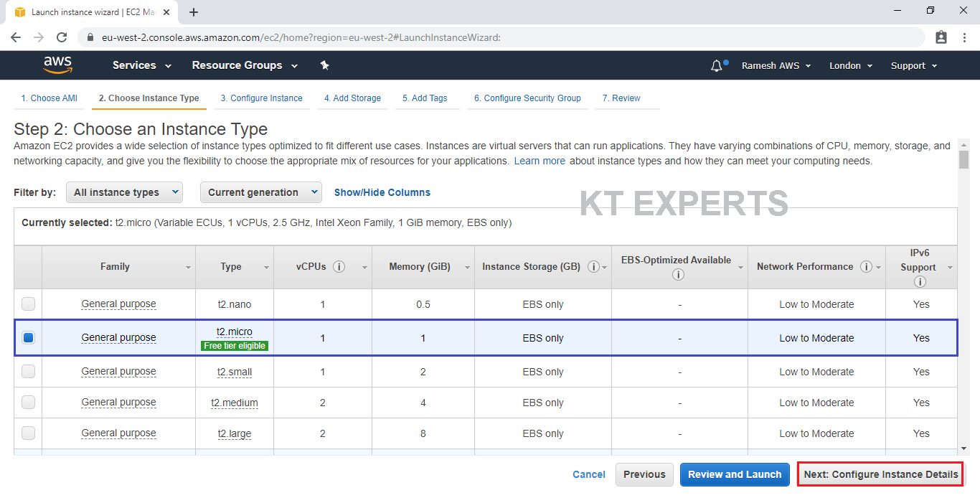980x498 pixels.
Task: Click the Currently selected t2.micro summary text
Action: [266, 222]
